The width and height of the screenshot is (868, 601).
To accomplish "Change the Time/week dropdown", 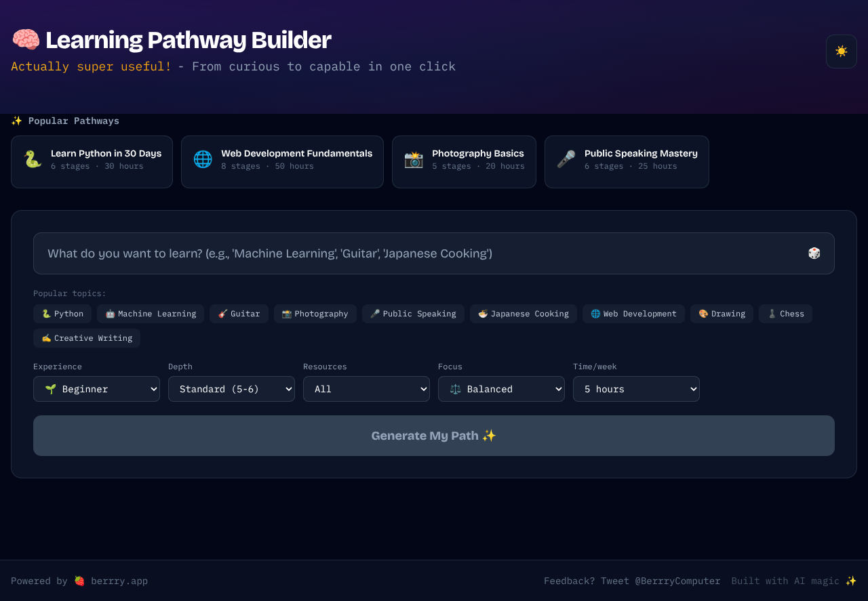I will [x=636, y=389].
